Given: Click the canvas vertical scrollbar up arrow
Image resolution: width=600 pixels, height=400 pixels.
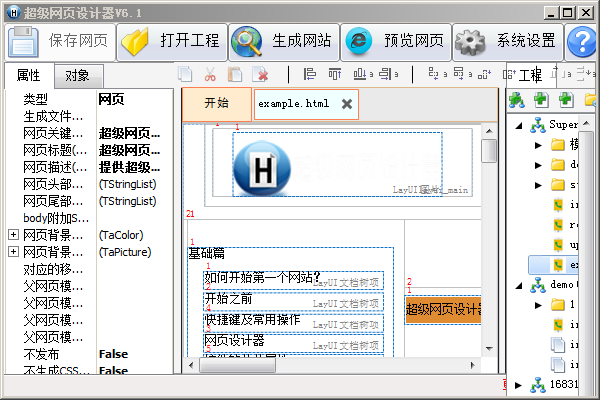Looking at the screenshot, I should (x=489, y=131).
